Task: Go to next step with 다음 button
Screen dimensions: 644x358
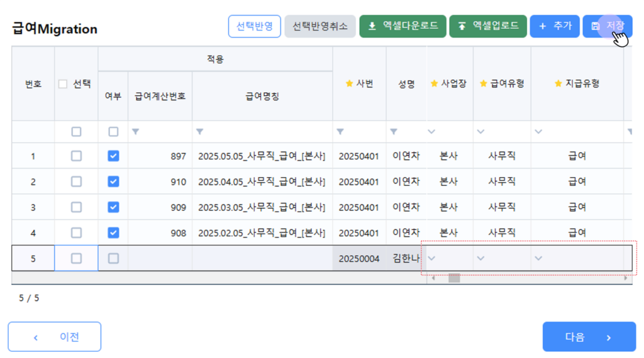Action: [589, 337]
